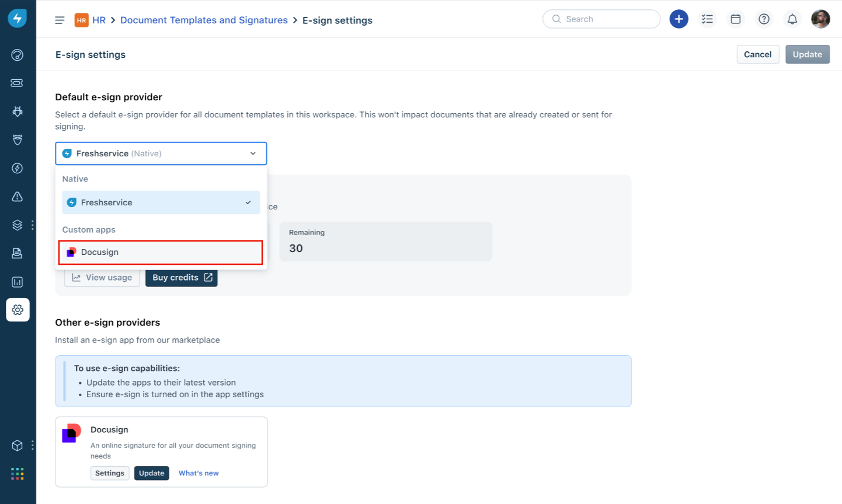The image size is (842, 504).
Task: Click the blue plus create button
Action: 679,19
